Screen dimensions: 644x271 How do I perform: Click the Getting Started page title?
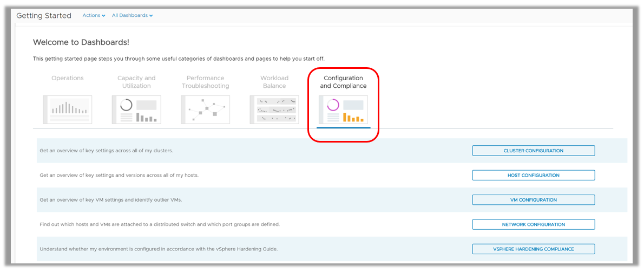tap(44, 16)
